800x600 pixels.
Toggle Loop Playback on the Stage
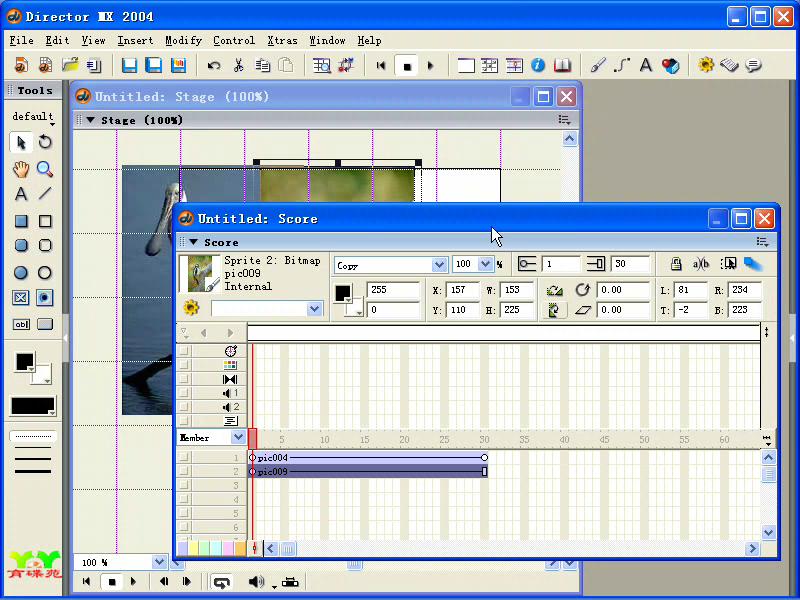[221, 582]
